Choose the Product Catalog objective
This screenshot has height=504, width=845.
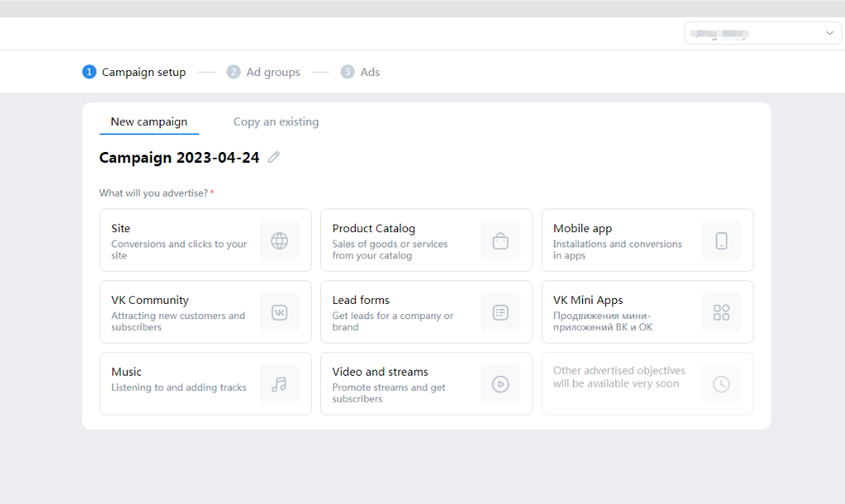click(426, 240)
